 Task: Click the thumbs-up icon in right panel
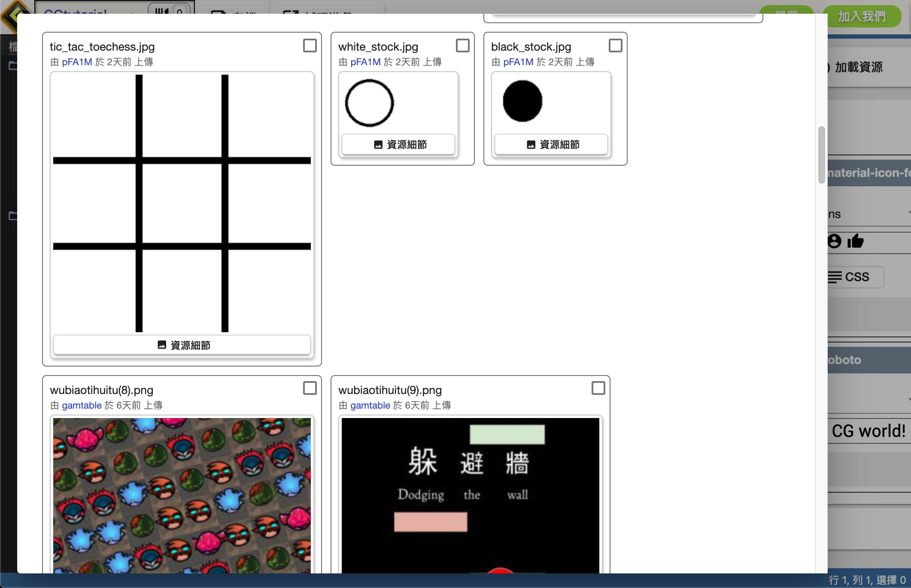tap(855, 241)
